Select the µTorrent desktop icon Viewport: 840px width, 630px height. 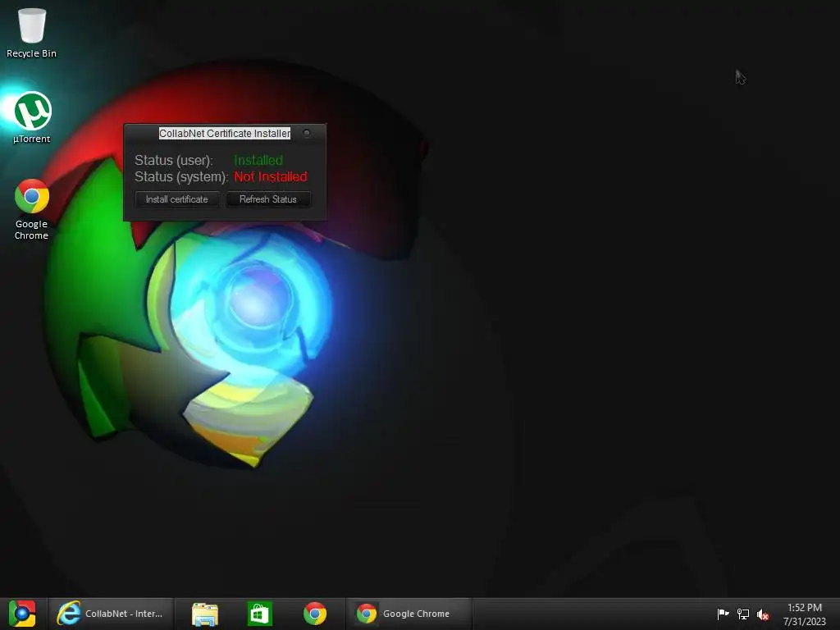32,118
